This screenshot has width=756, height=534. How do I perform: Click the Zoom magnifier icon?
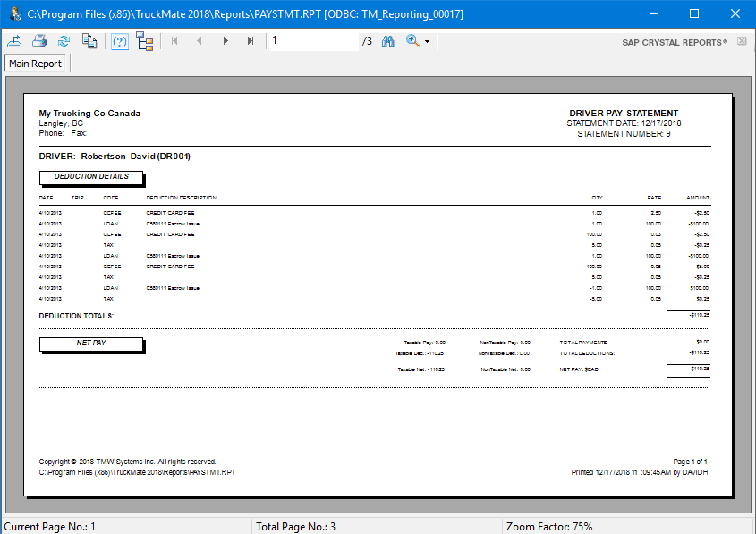point(412,41)
